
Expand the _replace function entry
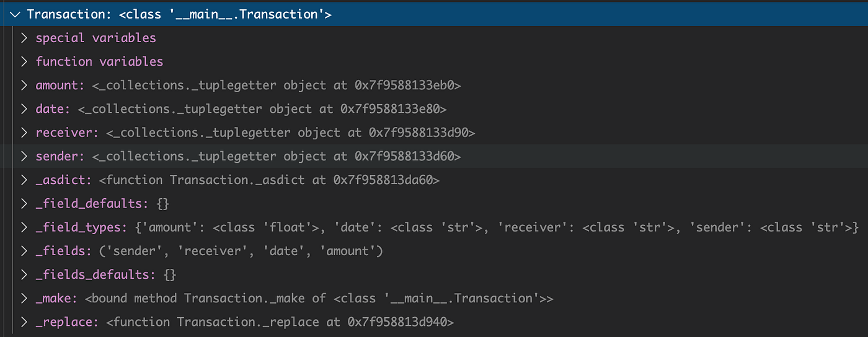point(24,322)
